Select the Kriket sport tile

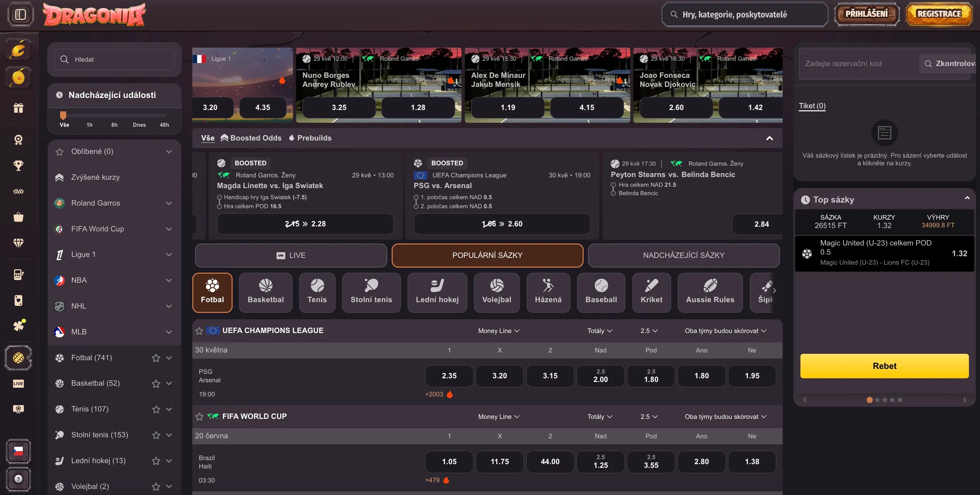[x=651, y=292]
